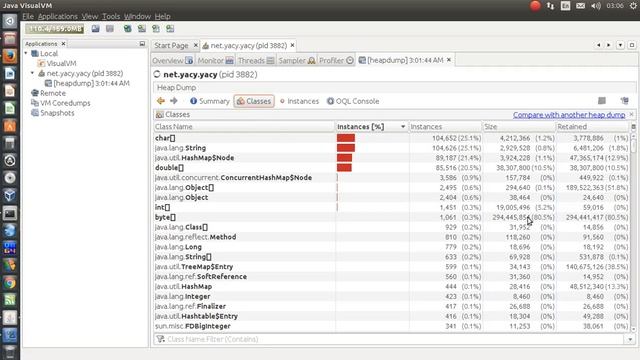This screenshot has width=640, height=360.
Task: Open the Window menu
Action: click(137, 16)
